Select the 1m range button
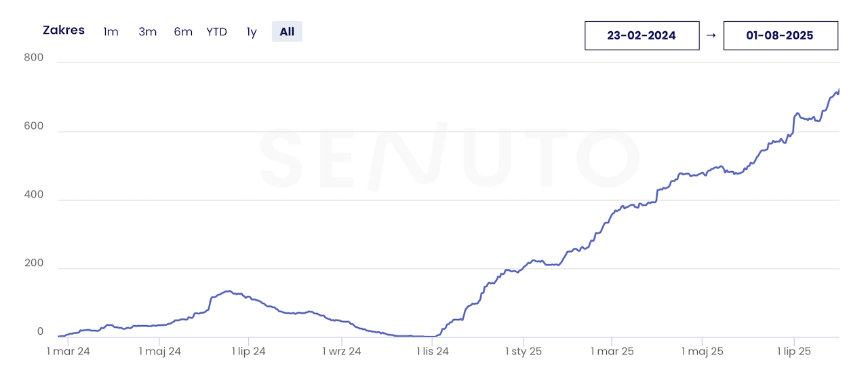Image resolution: width=868 pixels, height=372 pixels. [x=111, y=32]
